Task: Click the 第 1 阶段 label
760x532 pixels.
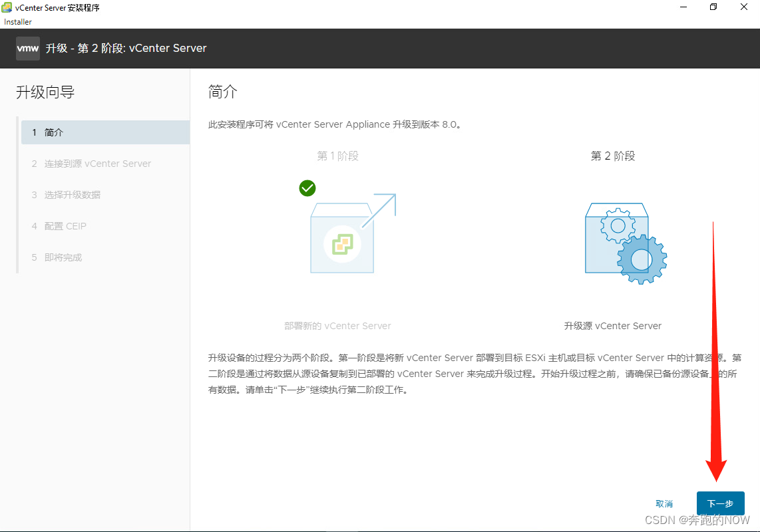Action: pyautogui.click(x=337, y=156)
